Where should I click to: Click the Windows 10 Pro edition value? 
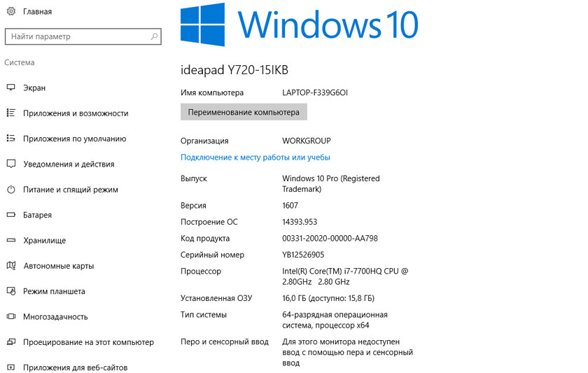[x=330, y=183]
